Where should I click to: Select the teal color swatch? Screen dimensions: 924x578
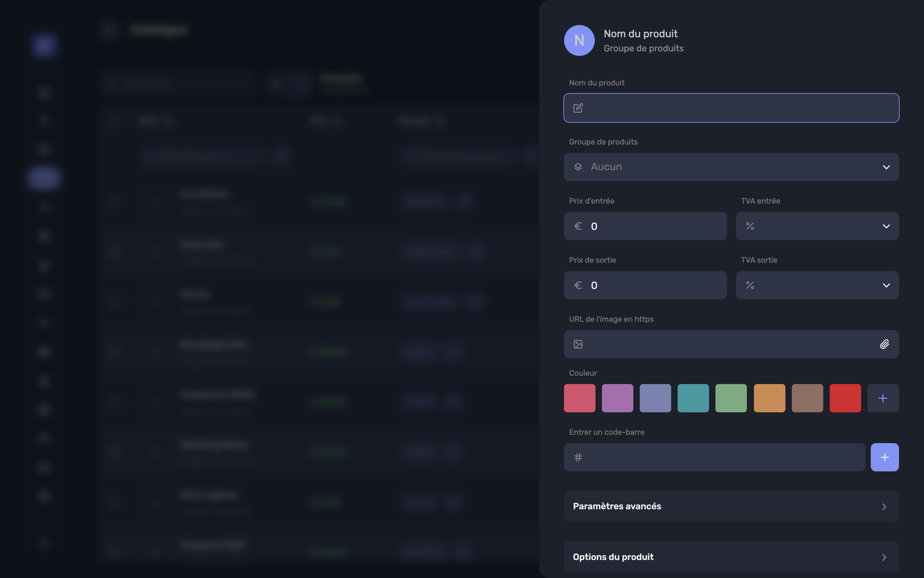click(693, 398)
